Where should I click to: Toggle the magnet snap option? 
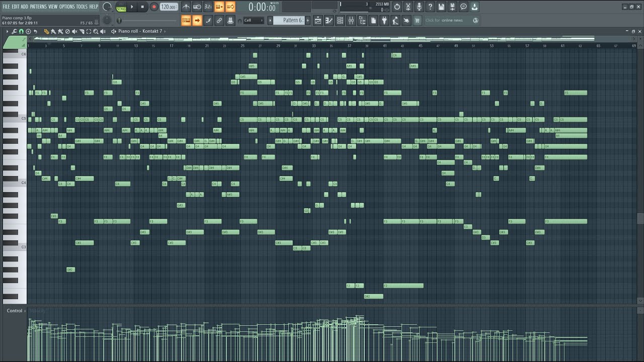(21, 31)
